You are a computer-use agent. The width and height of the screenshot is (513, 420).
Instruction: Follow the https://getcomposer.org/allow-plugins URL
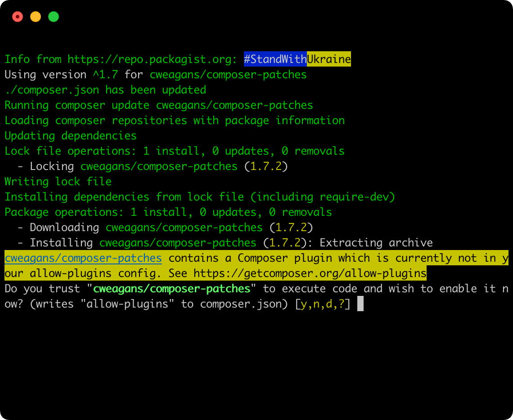coord(310,273)
